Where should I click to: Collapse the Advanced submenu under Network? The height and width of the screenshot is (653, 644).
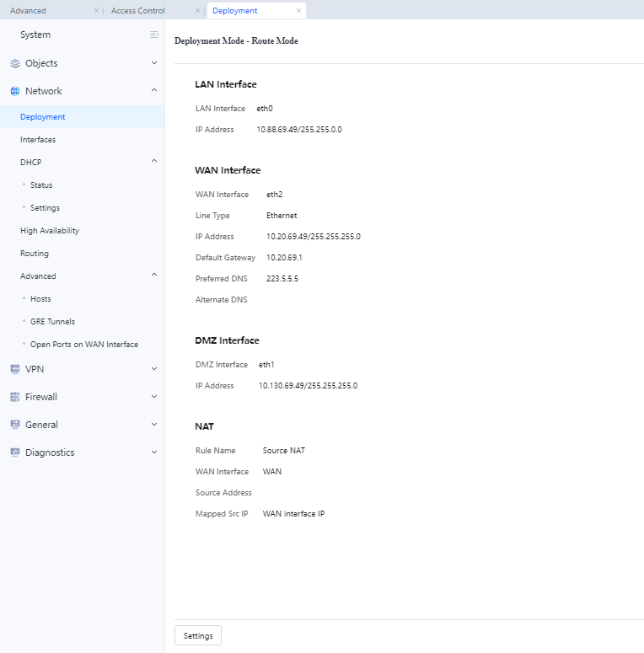pyautogui.click(x=153, y=276)
